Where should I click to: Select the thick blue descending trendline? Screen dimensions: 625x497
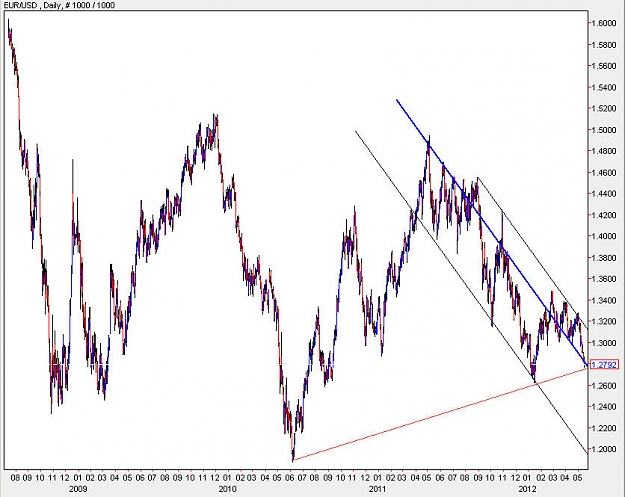click(491, 232)
